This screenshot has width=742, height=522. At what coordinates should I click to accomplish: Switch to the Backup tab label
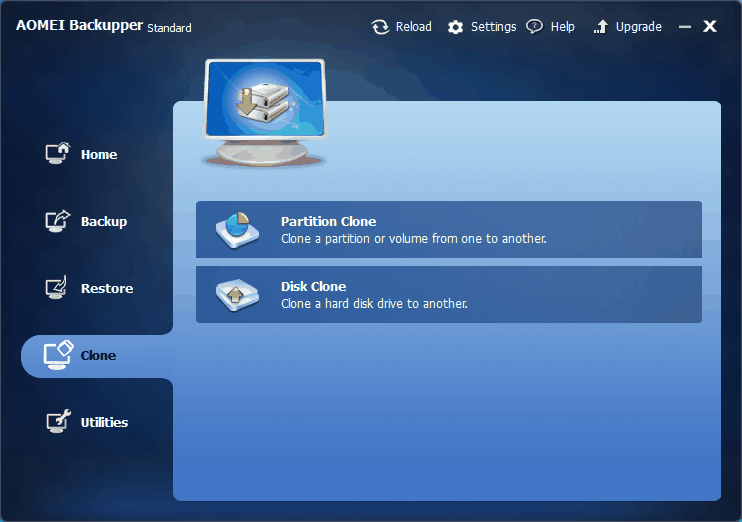(104, 221)
